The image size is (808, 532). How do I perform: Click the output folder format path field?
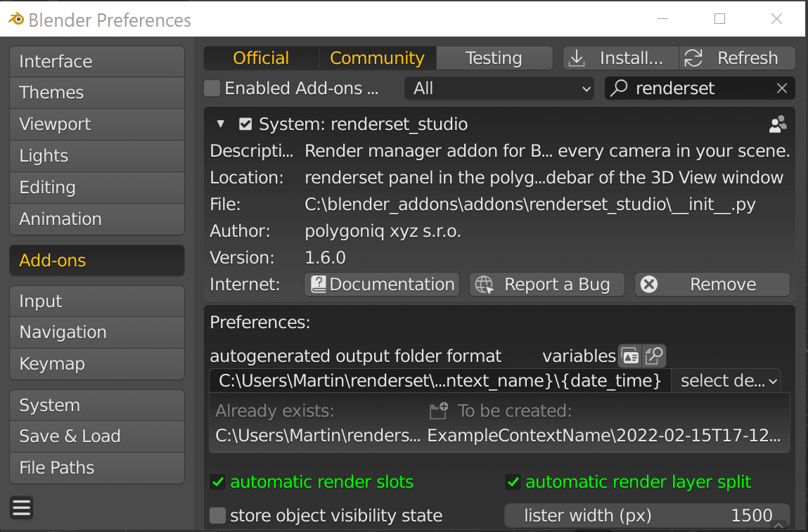click(x=440, y=381)
